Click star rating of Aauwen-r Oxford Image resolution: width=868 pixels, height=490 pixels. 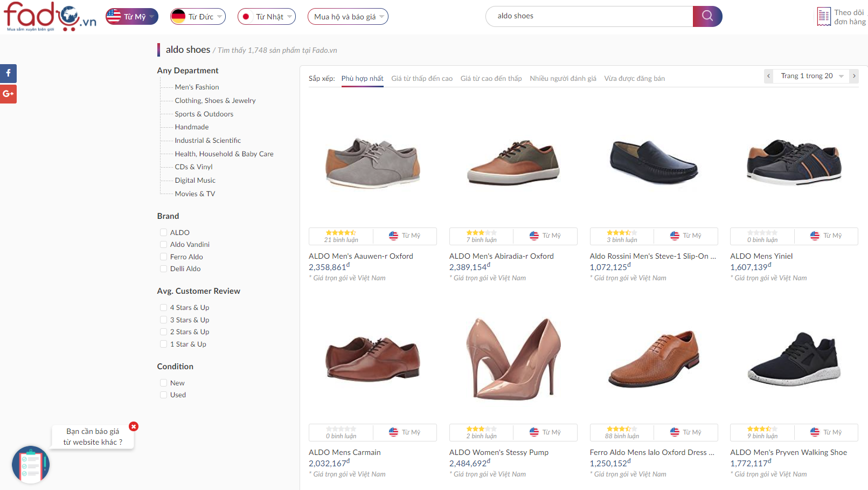point(341,233)
